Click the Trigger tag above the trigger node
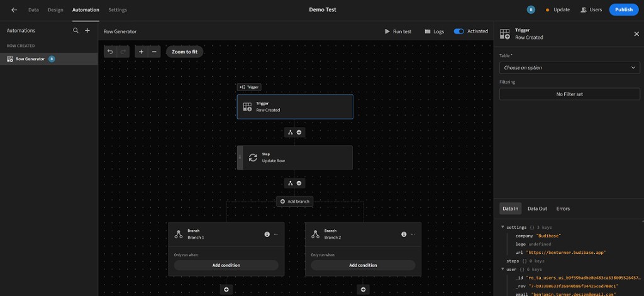The image size is (644, 296). [249, 87]
